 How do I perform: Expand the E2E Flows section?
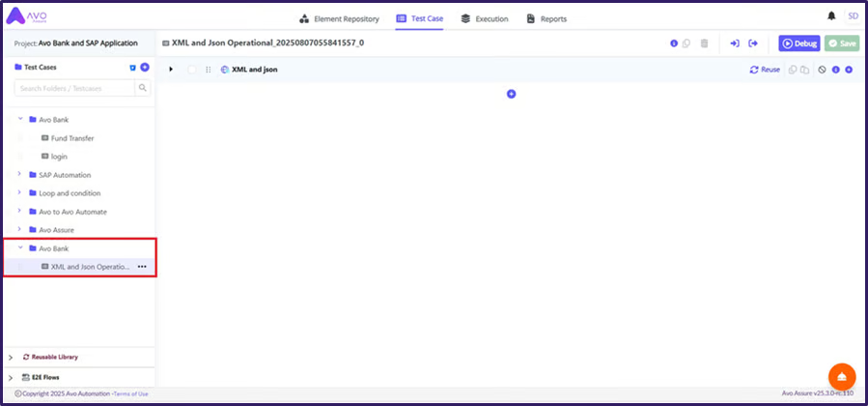click(x=11, y=377)
